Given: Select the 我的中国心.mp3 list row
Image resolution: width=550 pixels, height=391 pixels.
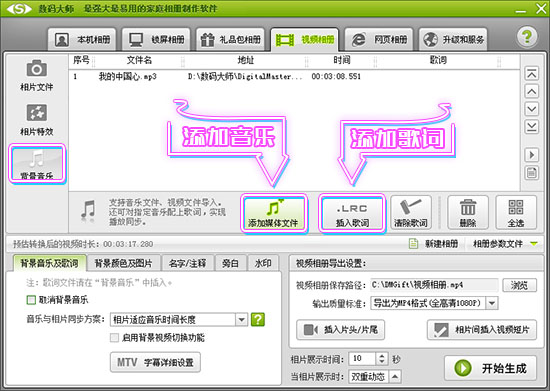Looking at the screenshot, I should 294,76.
